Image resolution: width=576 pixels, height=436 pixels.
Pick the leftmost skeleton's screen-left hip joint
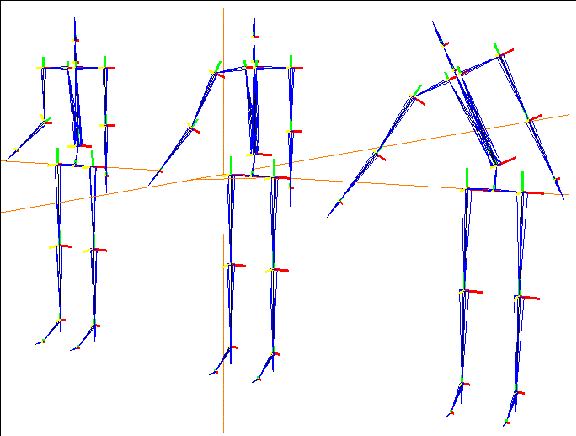tap(57, 165)
